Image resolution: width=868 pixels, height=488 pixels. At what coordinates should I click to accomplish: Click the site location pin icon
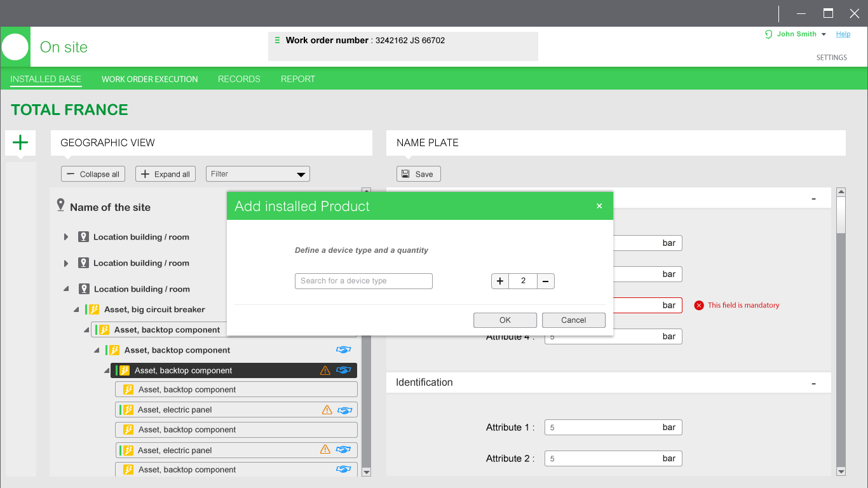tap(61, 205)
